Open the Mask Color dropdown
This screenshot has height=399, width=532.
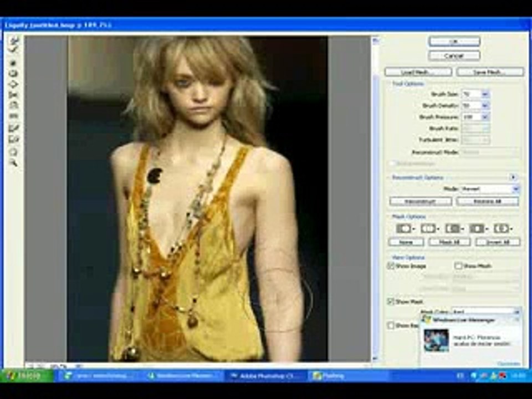486,311
